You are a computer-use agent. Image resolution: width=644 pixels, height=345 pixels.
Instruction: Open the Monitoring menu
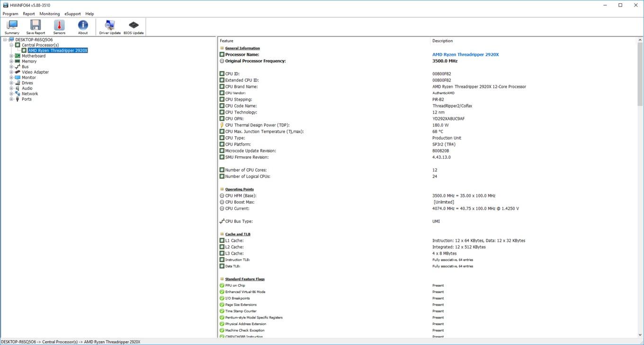(x=49, y=14)
